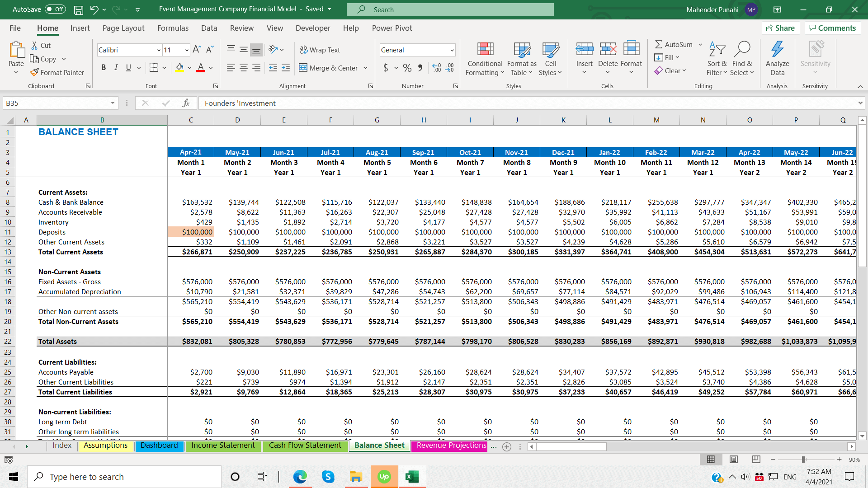Click the Insert Function fx icon
This screenshot has width=868, height=488.
click(x=186, y=103)
